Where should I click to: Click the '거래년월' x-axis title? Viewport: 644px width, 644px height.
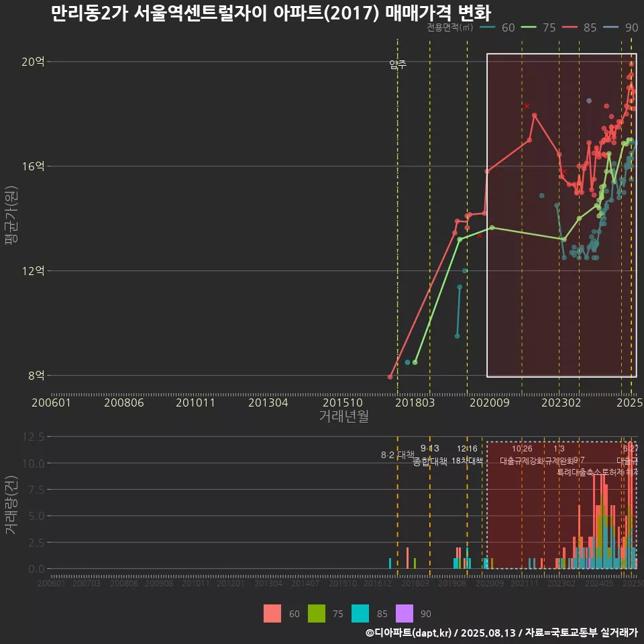point(343,416)
